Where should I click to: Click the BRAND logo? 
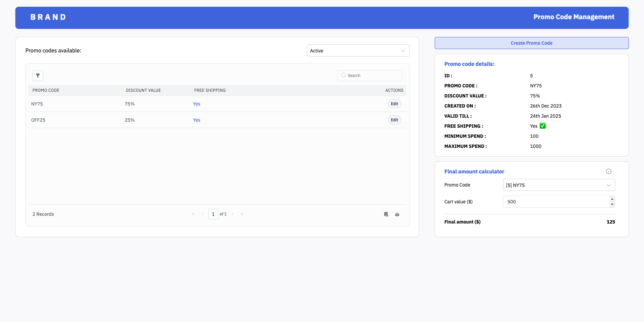(48, 17)
